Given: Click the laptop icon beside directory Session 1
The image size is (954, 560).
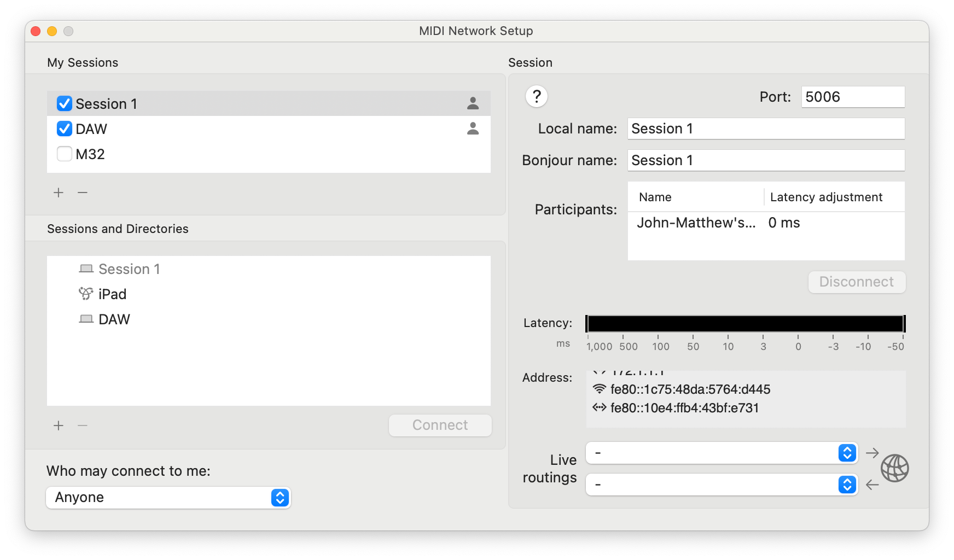Looking at the screenshot, I should [86, 269].
